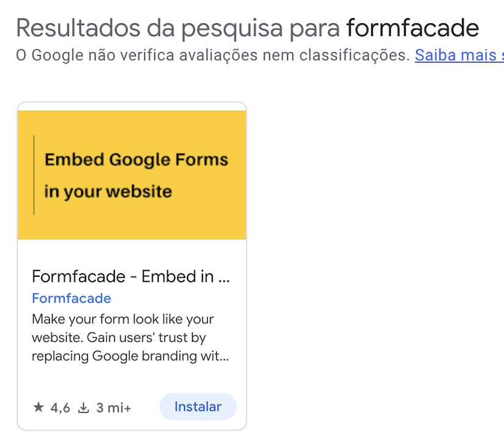The height and width of the screenshot is (440, 504).
Task: Click the "O Google não verifica avaliações" notice
Action: pos(212,56)
